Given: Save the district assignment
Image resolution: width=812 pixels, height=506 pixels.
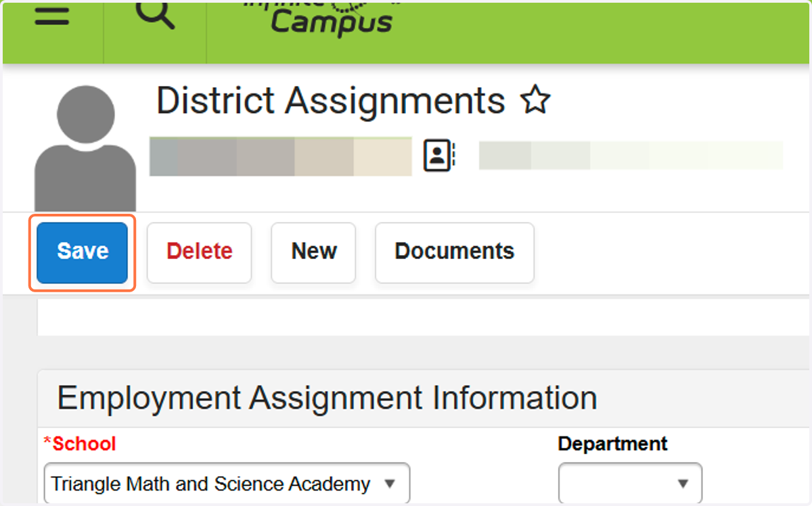Looking at the screenshot, I should click(83, 252).
